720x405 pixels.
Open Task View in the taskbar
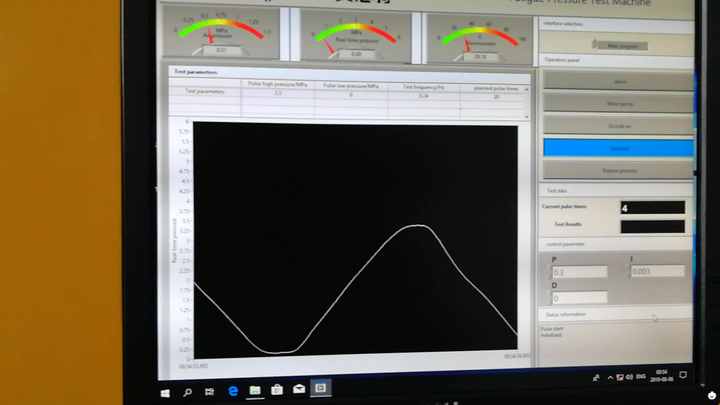[x=209, y=392]
